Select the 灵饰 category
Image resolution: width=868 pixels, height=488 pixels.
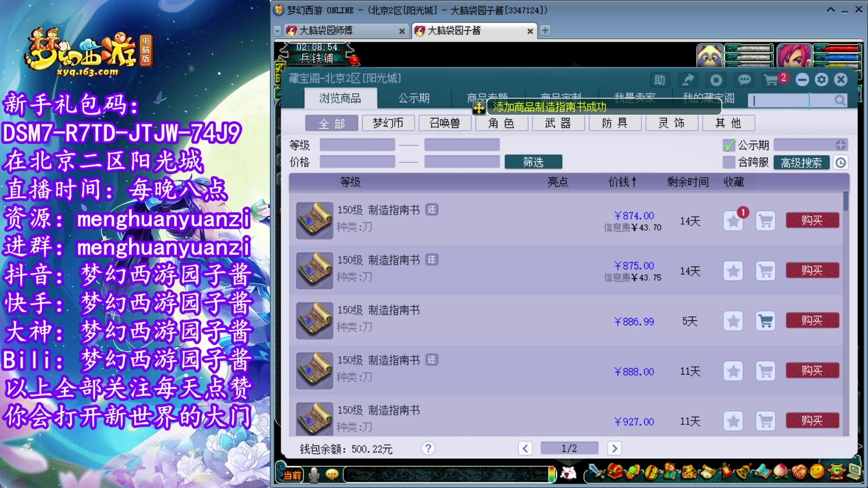coord(672,123)
